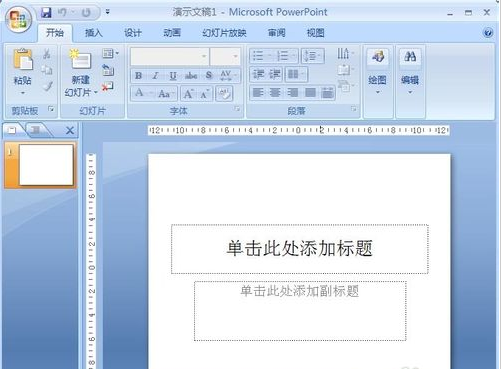Click the 粘贴 paste icon
This screenshot has width=502, height=369.
[23, 60]
